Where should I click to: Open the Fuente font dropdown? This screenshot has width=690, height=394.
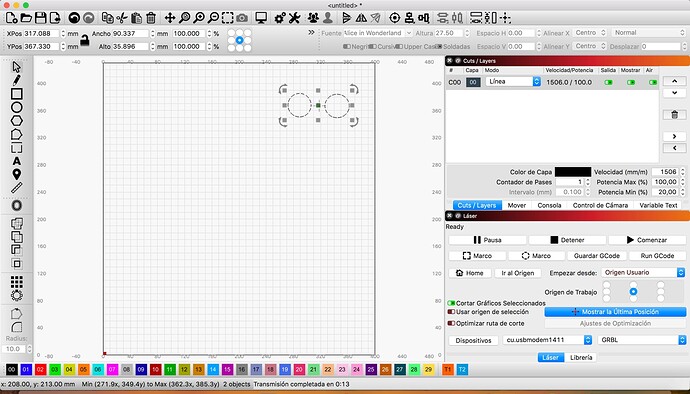[378, 33]
